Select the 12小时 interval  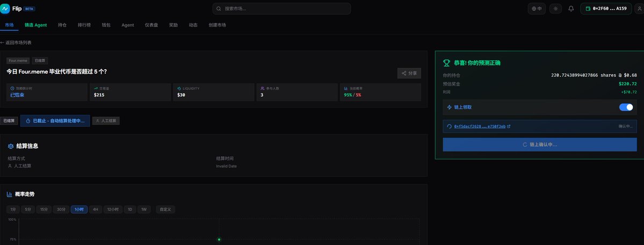click(x=113, y=210)
